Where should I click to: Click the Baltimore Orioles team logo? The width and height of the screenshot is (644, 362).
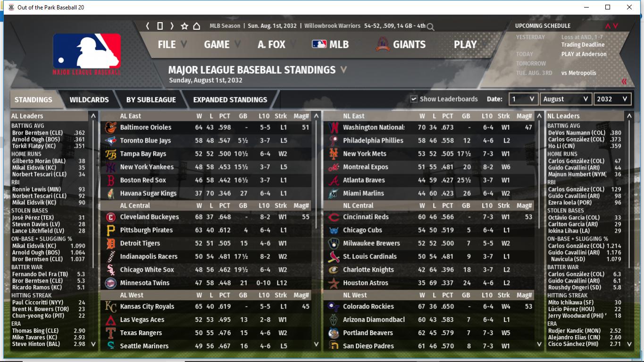click(110, 127)
